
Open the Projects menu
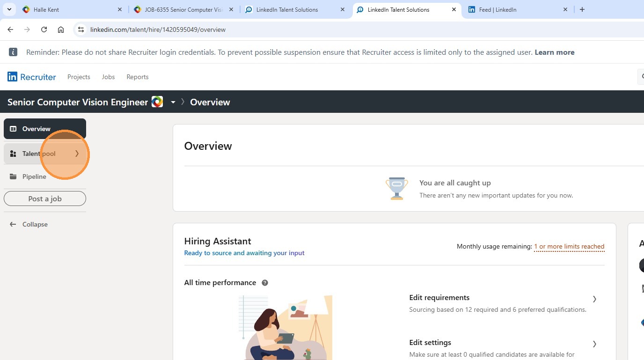pos(79,77)
